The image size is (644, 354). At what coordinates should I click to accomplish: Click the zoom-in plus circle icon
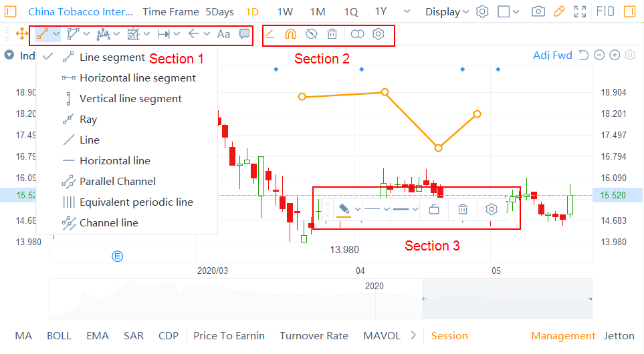click(615, 55)
